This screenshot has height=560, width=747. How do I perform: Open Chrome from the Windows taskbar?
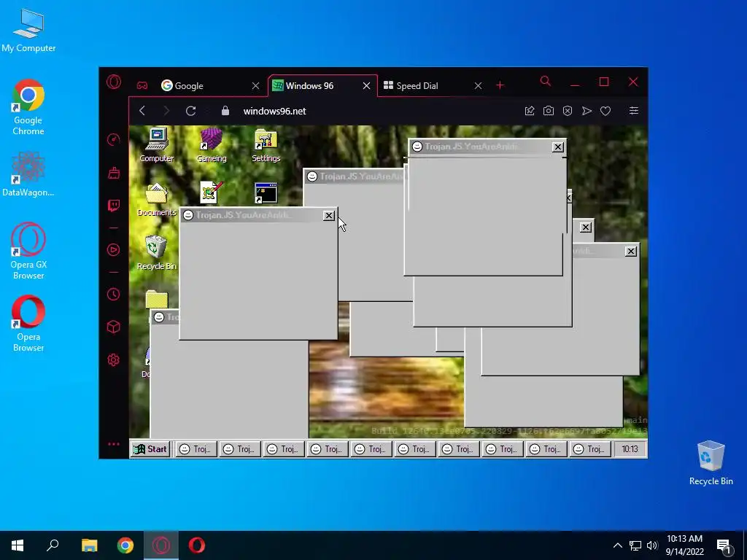click(125, 545)
